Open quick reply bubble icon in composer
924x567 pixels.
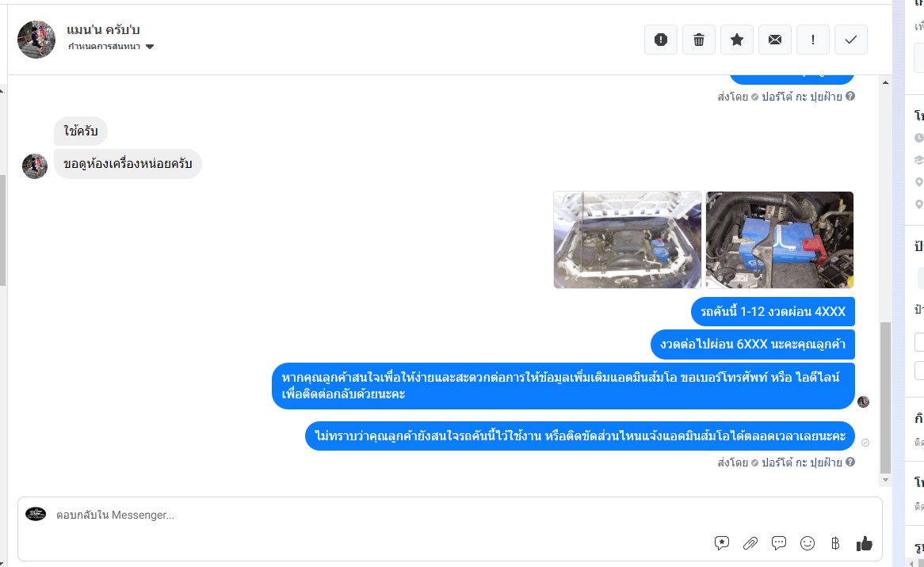778,543
